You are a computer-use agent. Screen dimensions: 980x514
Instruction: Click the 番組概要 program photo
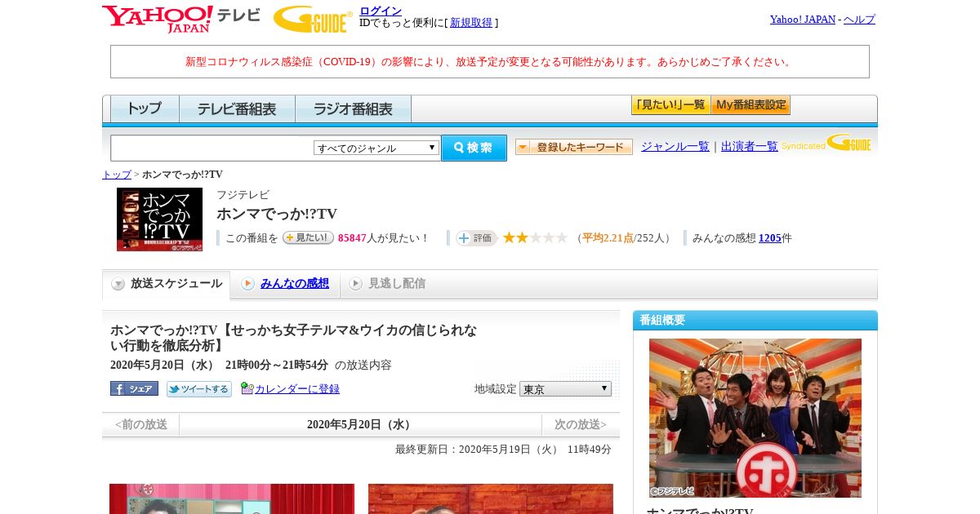[x=755, y=418]
